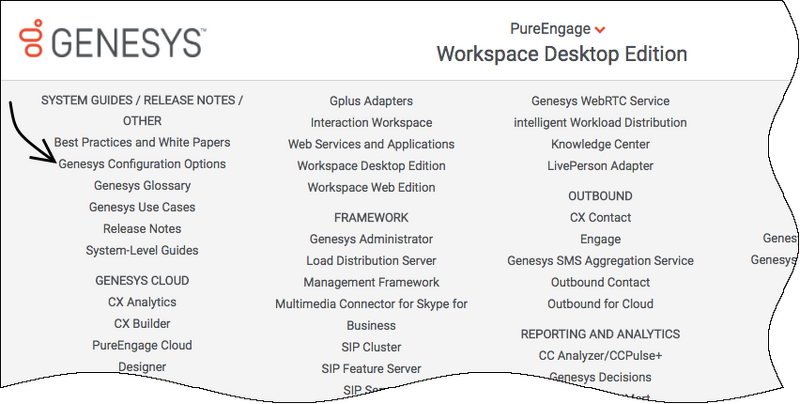Go to Outbound Contact
The height and width of the screenshot is (404, 800).
tap(600, 282)
